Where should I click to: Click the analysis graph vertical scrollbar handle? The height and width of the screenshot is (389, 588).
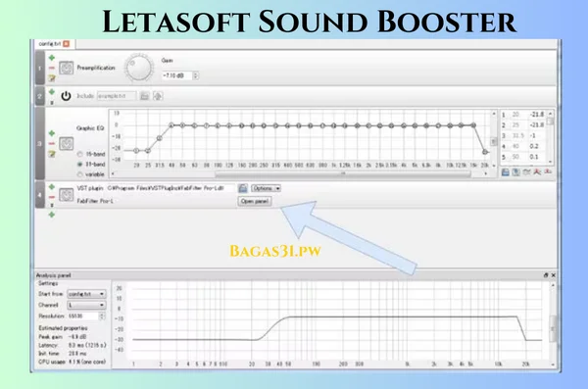pos(553,329)
